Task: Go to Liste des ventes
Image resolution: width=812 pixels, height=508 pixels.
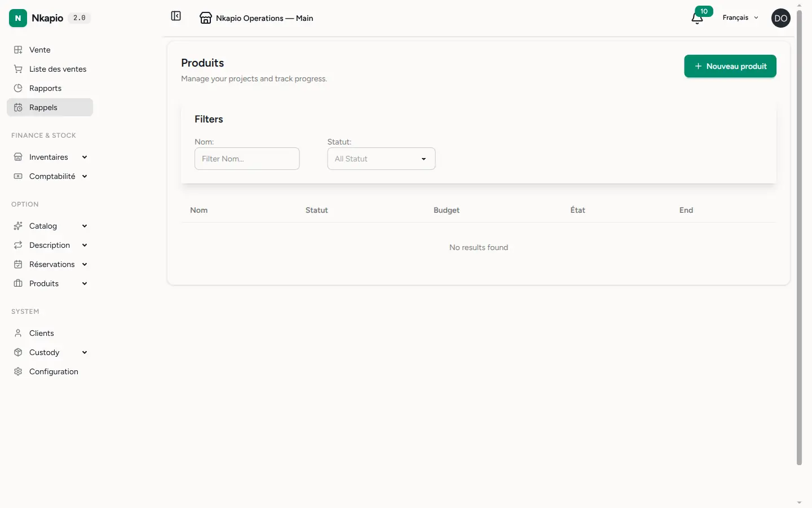Action: coord(50,69)
